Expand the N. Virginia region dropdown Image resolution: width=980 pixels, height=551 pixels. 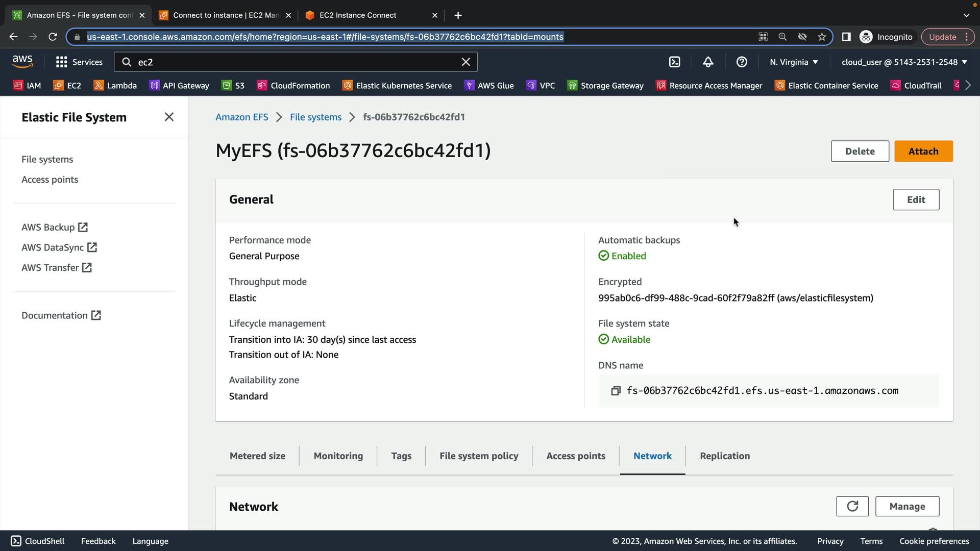(793, 62)
